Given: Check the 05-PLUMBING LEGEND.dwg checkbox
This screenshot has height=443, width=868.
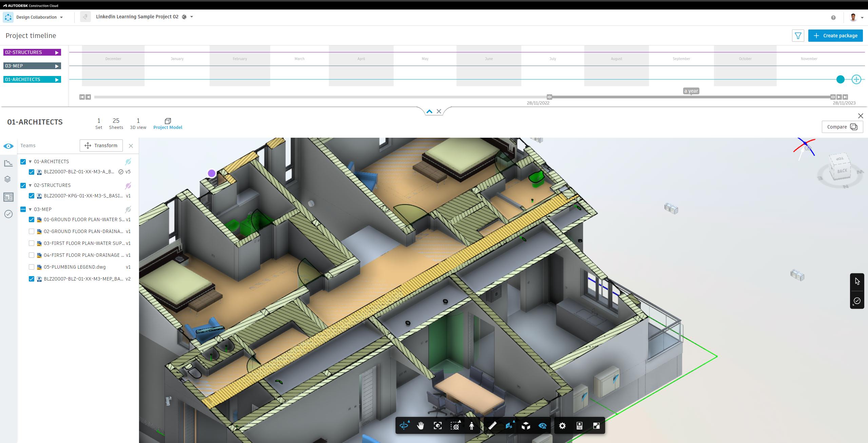Looking at the screenshot, I should (x=32, y=267).
